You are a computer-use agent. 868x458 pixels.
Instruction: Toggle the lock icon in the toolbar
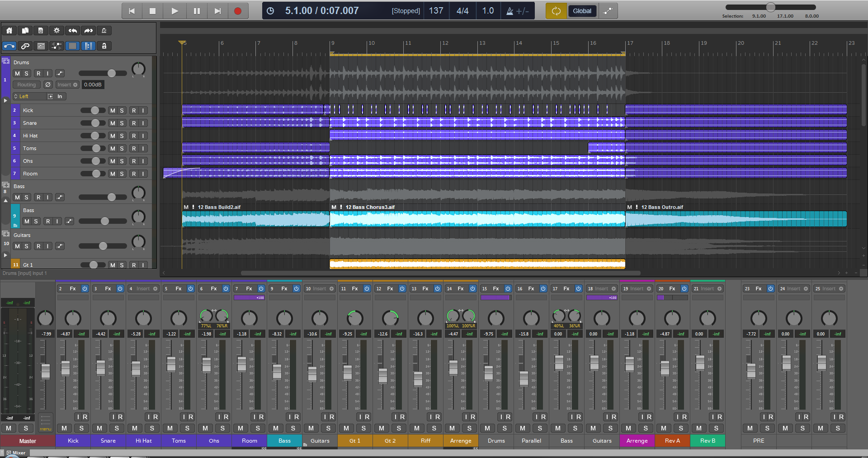(x=104, y=46)
